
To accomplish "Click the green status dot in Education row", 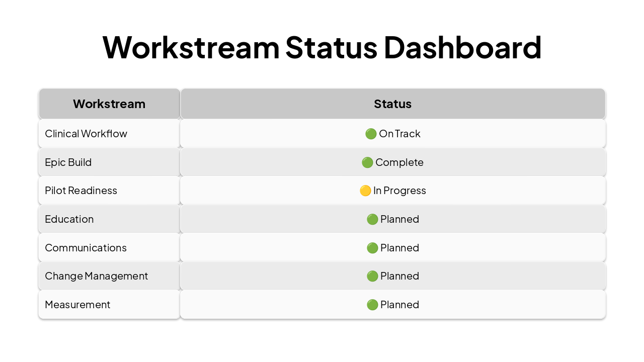I will tap(372, 219).
